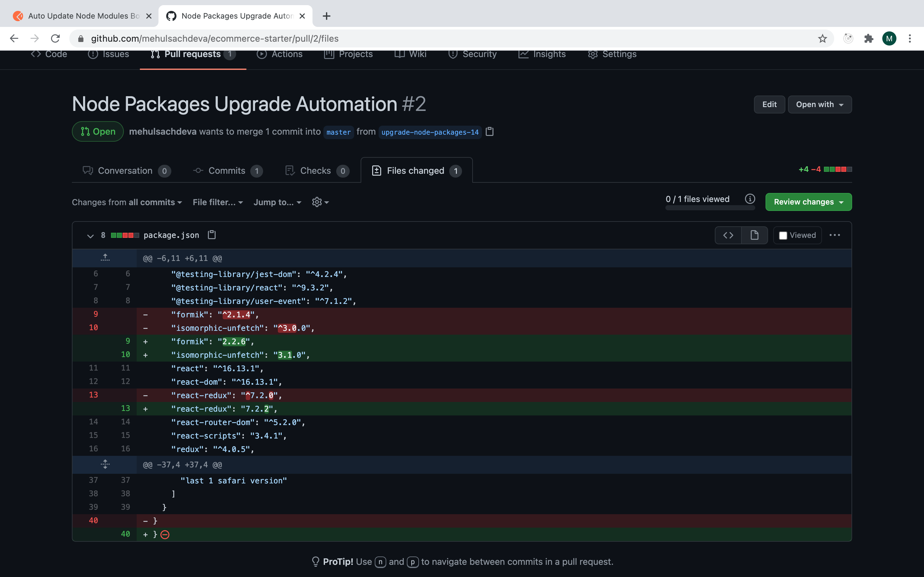The height and width of the screenshot is (577, 924).
Task: Open the diff settings gear dropdown
Action: [x=320, y=202]
